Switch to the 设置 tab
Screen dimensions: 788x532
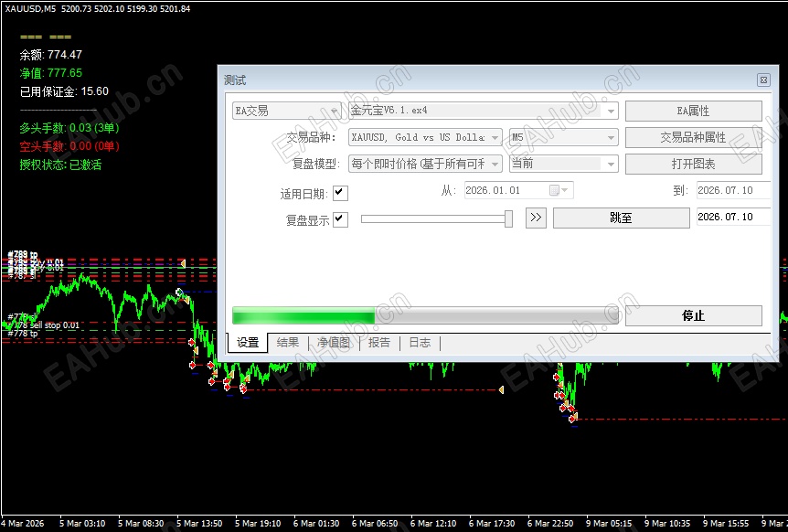tap(247, 343)
